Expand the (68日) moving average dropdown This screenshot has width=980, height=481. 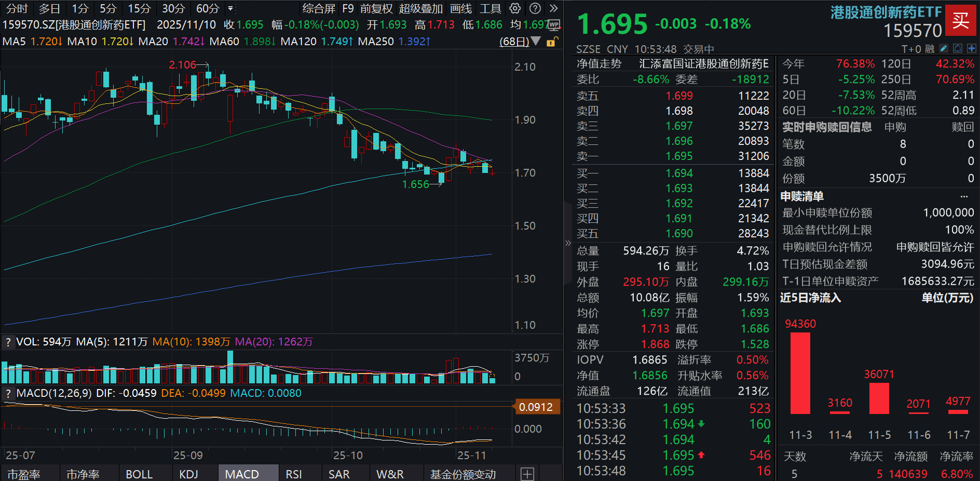point(537,42)
